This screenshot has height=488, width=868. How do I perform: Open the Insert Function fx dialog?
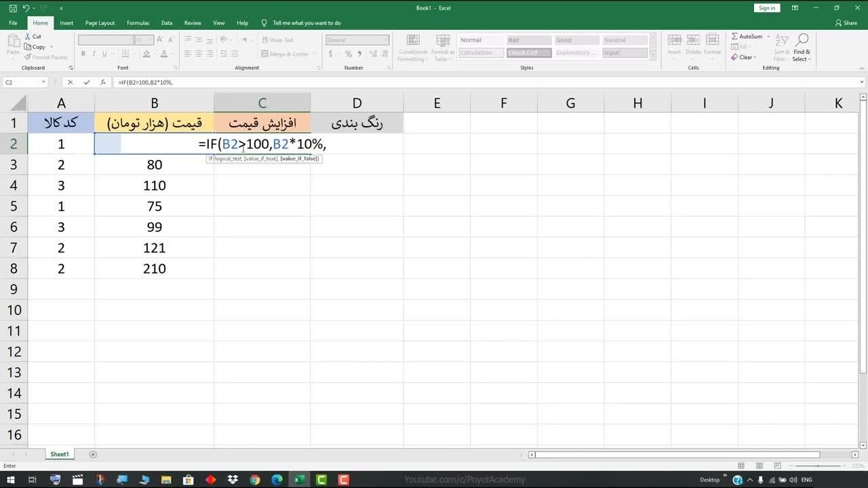[x=103, y=82]
